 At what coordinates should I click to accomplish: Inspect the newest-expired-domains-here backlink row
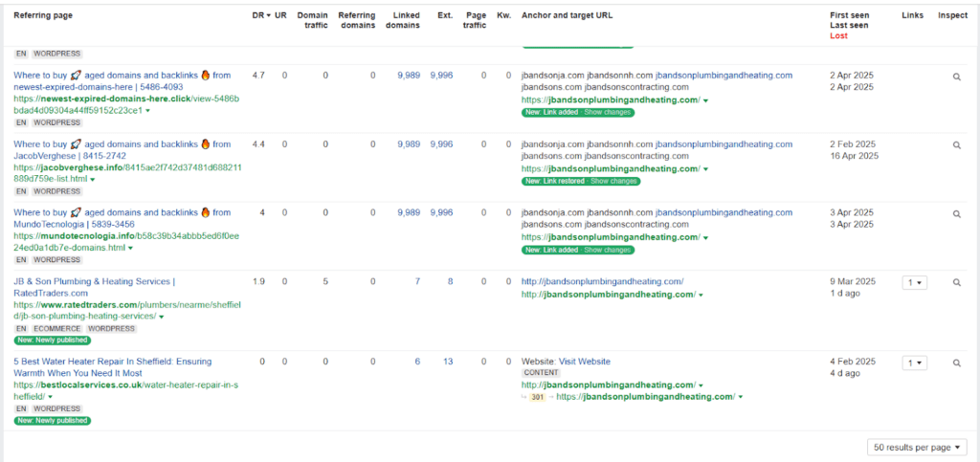(x=956, y=77)
